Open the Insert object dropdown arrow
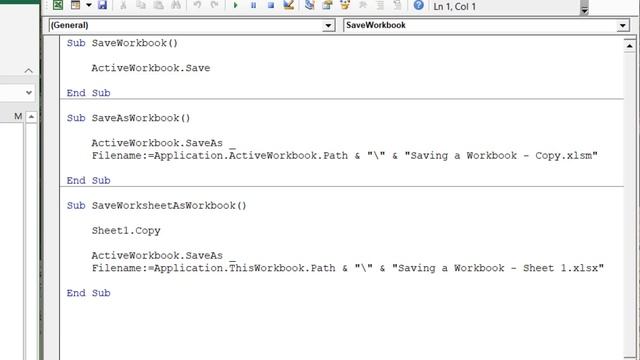Image resolution: width=640 pixels, height=360 pixels. tap(89, 5)
